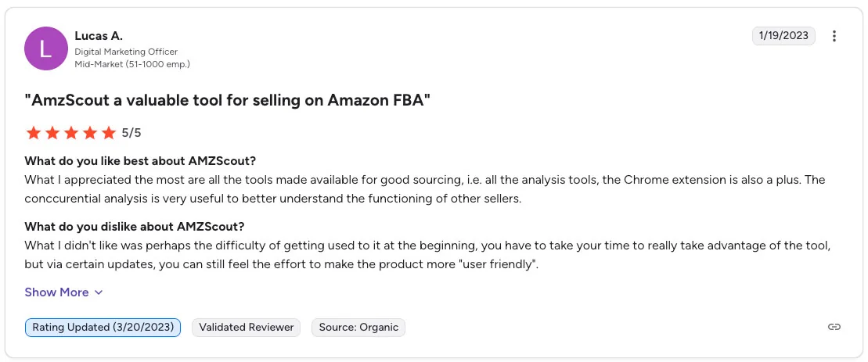Open the reviewer name Lucas A.
The width and height of the screenshot is (868, 362).
(x=99, y=36)
